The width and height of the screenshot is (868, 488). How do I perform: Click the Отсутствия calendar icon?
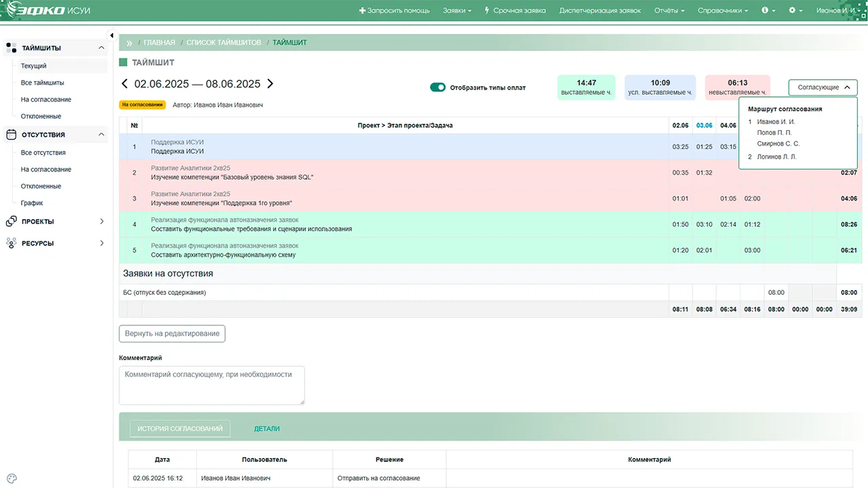(11, 135)
